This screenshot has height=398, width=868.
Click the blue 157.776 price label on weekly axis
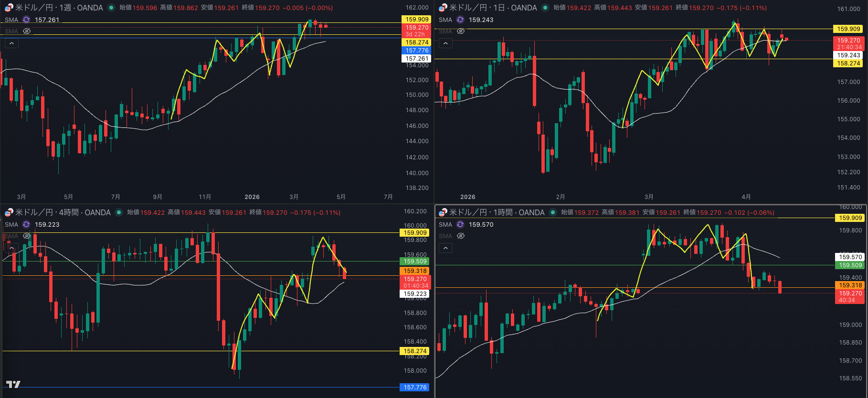click(416, 51)
